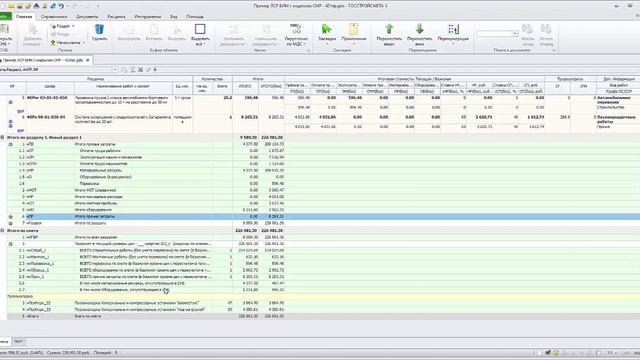Open the Расценки ribbon tab
Image resolution: width=640 pixels, height=360 pixels.
click(116, 17)
